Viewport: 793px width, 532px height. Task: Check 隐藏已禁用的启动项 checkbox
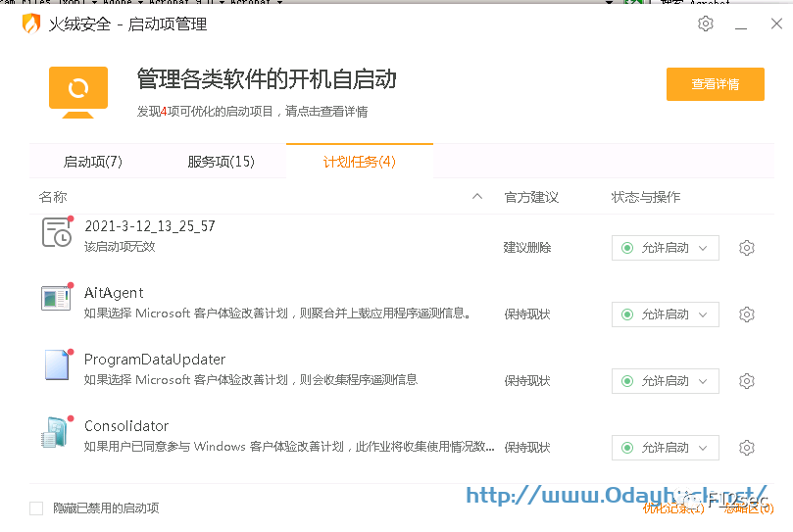coord(36,508)
